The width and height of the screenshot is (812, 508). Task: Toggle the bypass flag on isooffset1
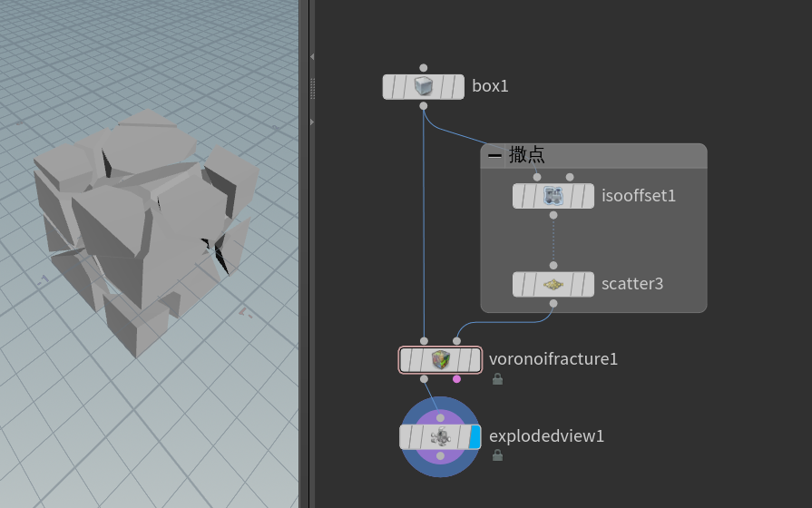[x=518, y=196]
